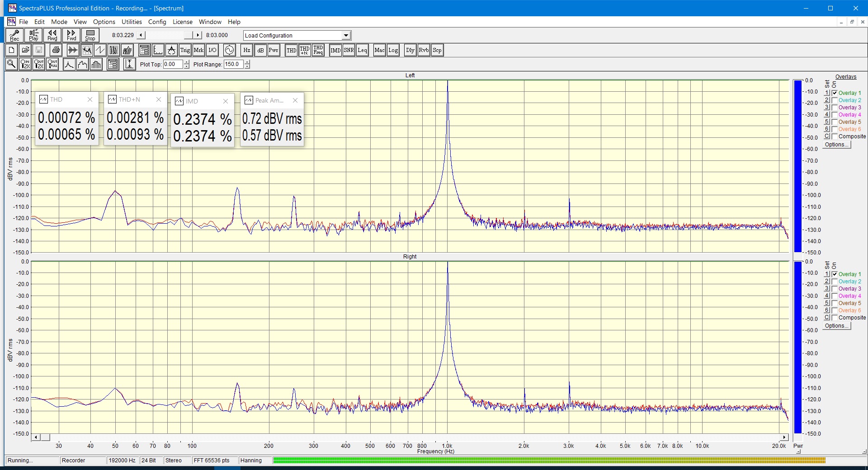Screen dimensions: 868x470
Task: Open the Scp scope toolbar button
Action: [437, 50]
